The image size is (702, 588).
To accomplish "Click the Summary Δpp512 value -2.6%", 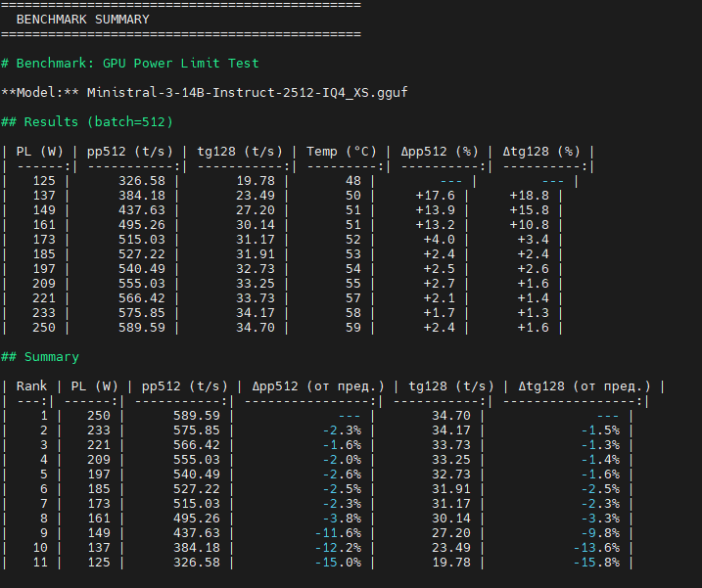I will pos(342,475).
